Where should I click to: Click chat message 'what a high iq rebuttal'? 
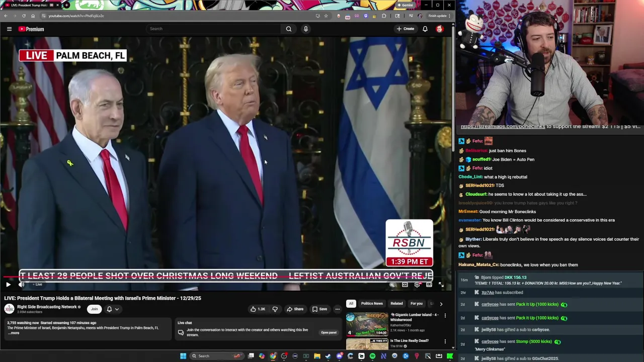pyautogui.click(x=505, y=177)
